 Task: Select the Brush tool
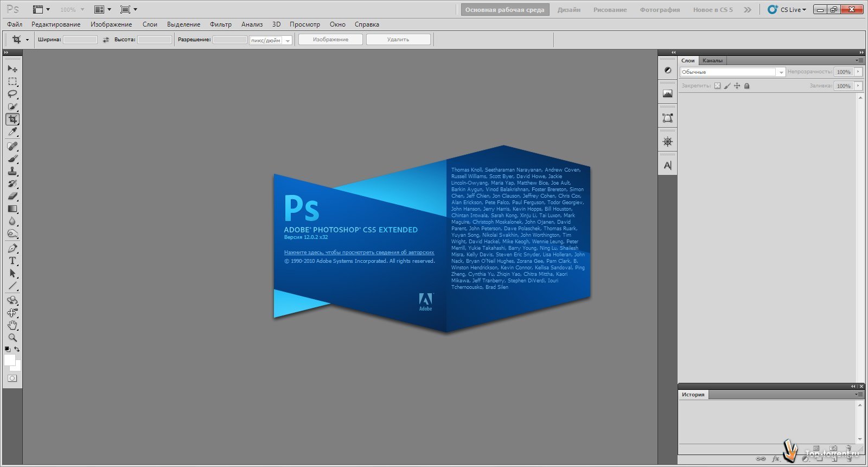pos(12,159)
